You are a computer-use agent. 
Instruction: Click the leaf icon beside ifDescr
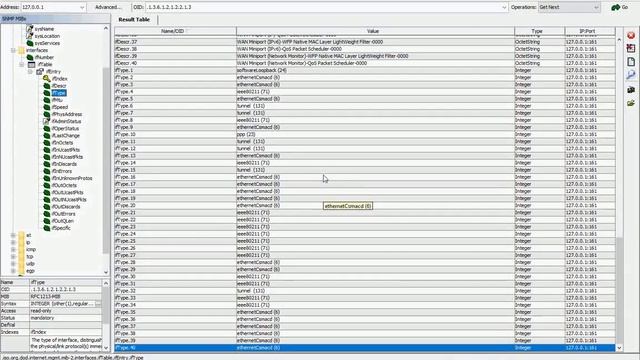tap(47, 86)
